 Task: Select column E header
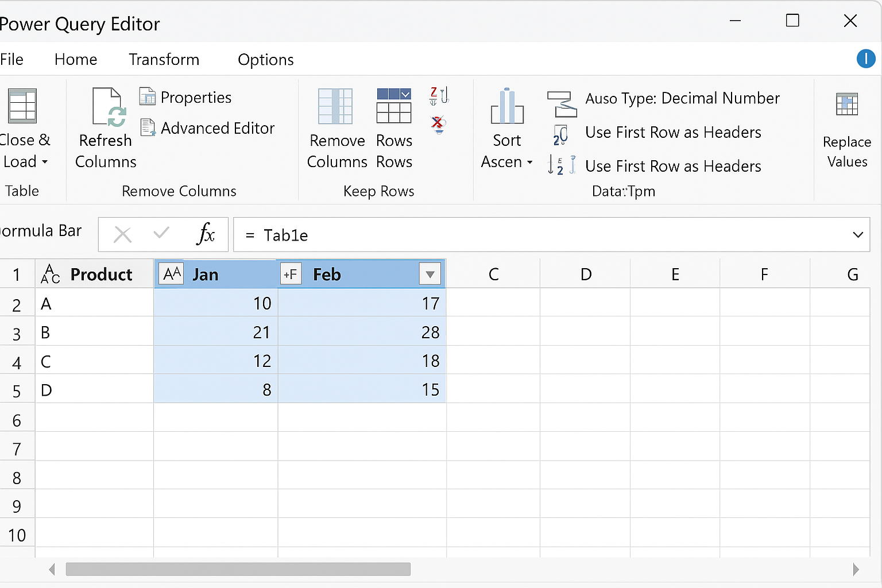(675, 274)
